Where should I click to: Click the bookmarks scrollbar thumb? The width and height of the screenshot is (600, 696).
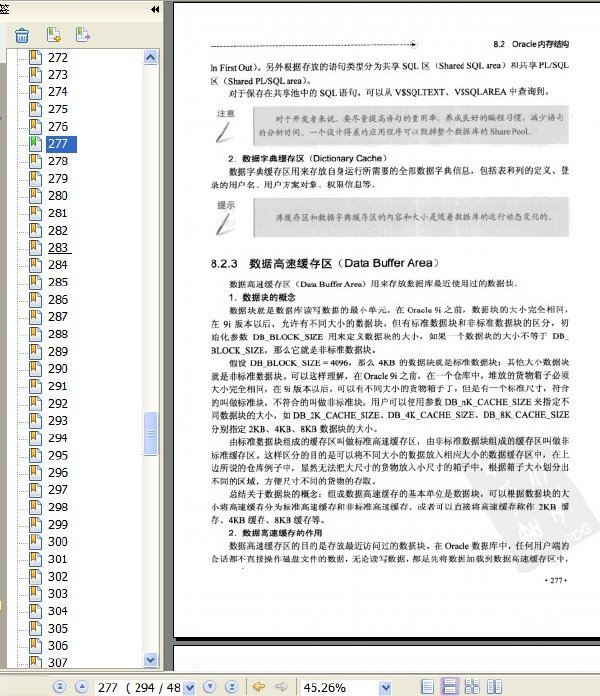click(151, 434)
